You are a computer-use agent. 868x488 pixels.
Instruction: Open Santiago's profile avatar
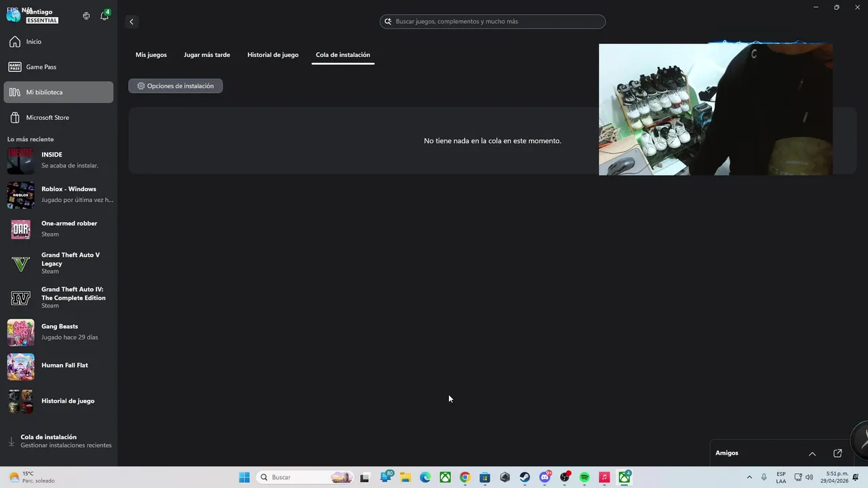coord(14,16)
